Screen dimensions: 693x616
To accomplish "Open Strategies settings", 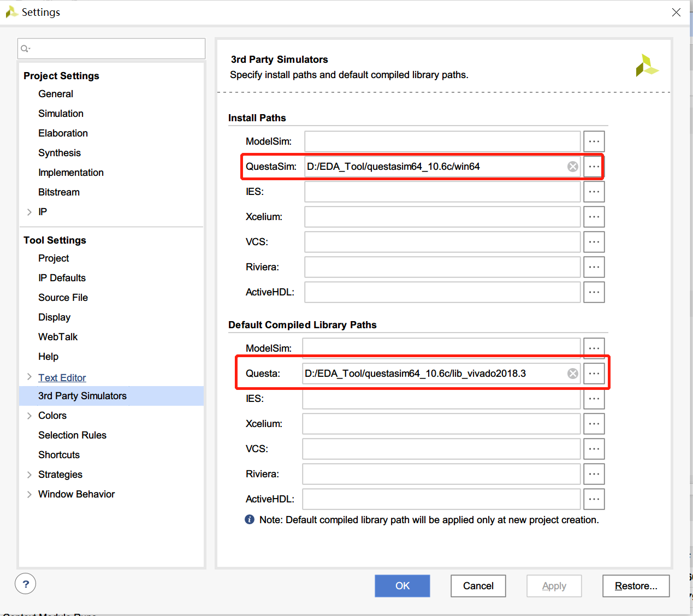I will pyautogui.click(x=60, y=475).
